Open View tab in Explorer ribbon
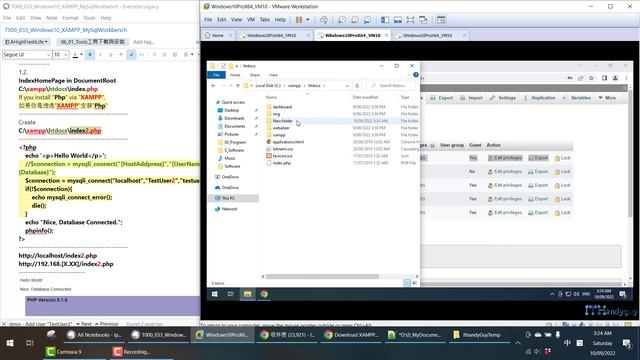The width and height of the screenshot is (640, 360). pyautogui.click(x=273, y=75)
